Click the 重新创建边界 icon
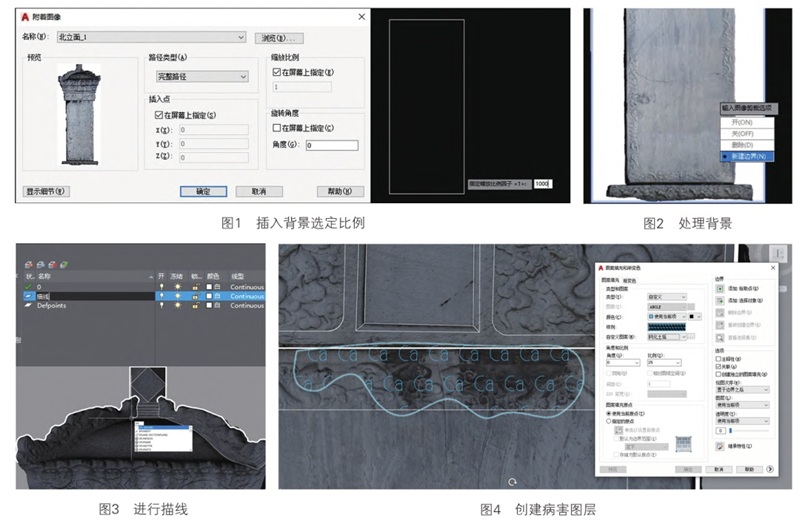 (720, 325)
